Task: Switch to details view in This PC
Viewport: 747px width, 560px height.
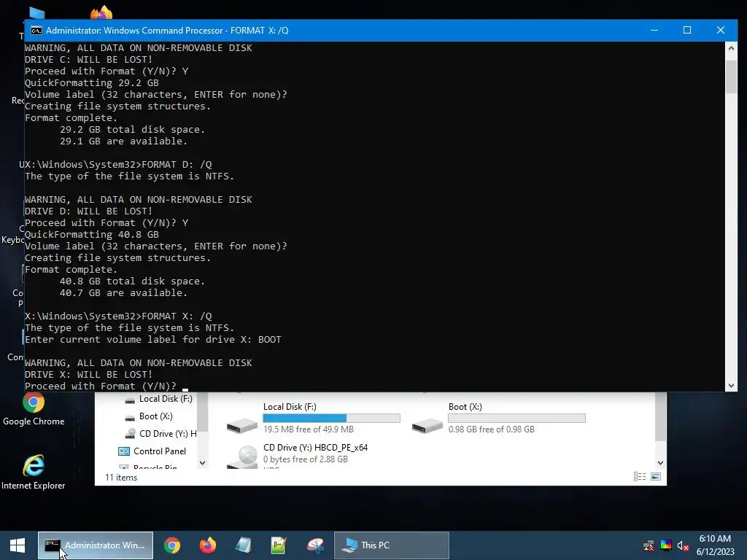Action: coord(639,477)
